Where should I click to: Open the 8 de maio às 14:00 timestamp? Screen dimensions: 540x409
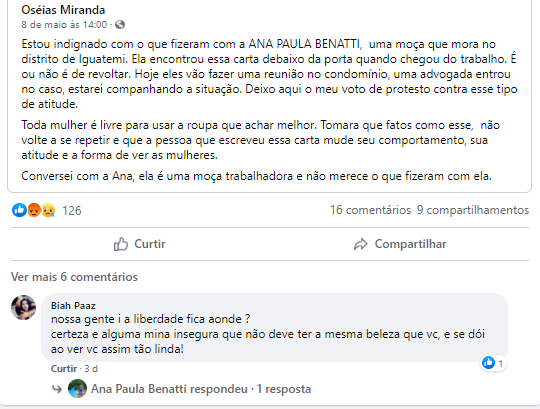64,25
